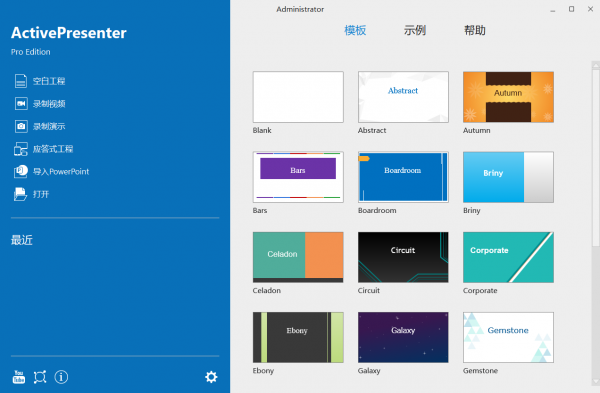Select the Blank template thumbnail
Image resolution: width=600 pixels, height=393 pixels.
tap(298, 97)
